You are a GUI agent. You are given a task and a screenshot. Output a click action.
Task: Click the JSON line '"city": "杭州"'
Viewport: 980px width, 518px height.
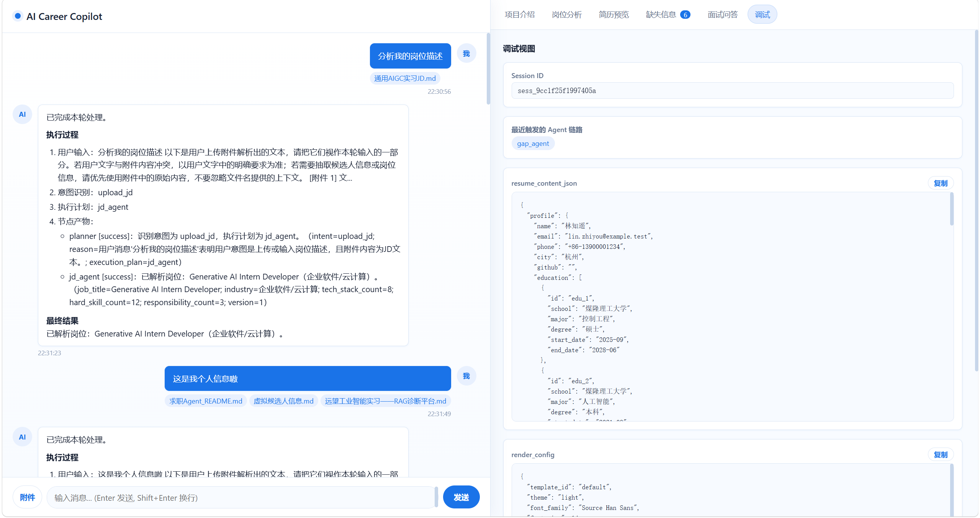[559, 257]
